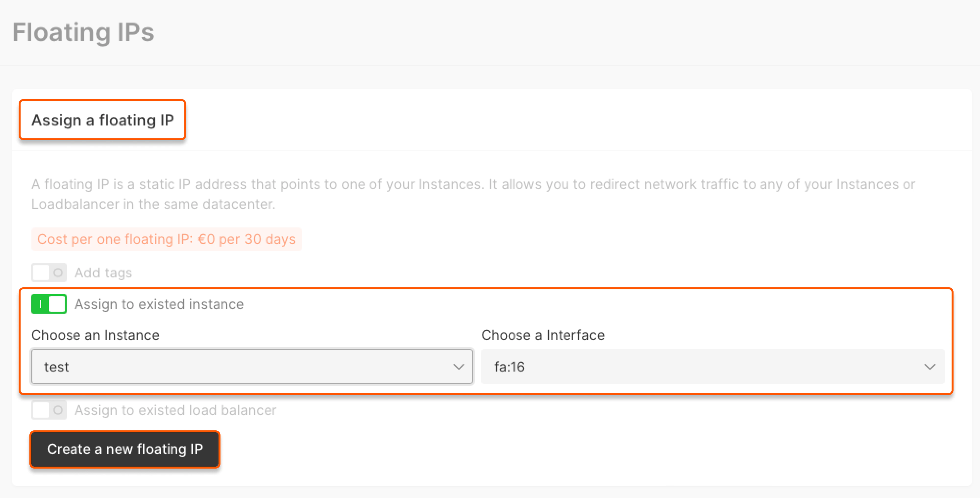Turn off the Assign to existed instance toggle
This screenshot has height=498, width=980.
click(x=49, y=304)
